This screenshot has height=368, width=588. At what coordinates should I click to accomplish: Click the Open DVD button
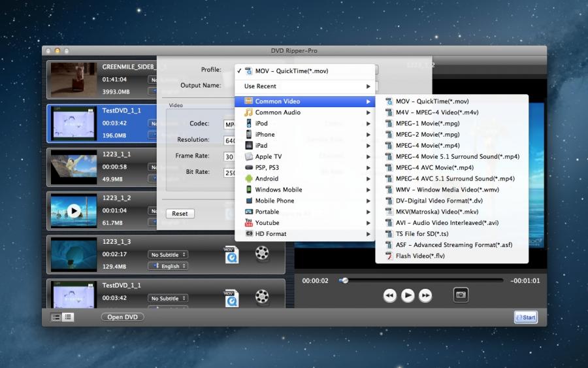pyautogui.click(x=122, y=318)
